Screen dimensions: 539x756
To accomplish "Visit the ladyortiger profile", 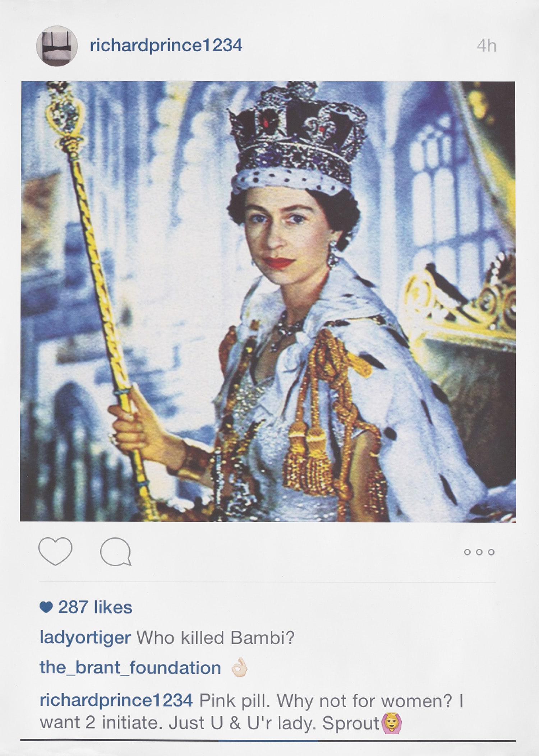I will [x=85, y=638].
